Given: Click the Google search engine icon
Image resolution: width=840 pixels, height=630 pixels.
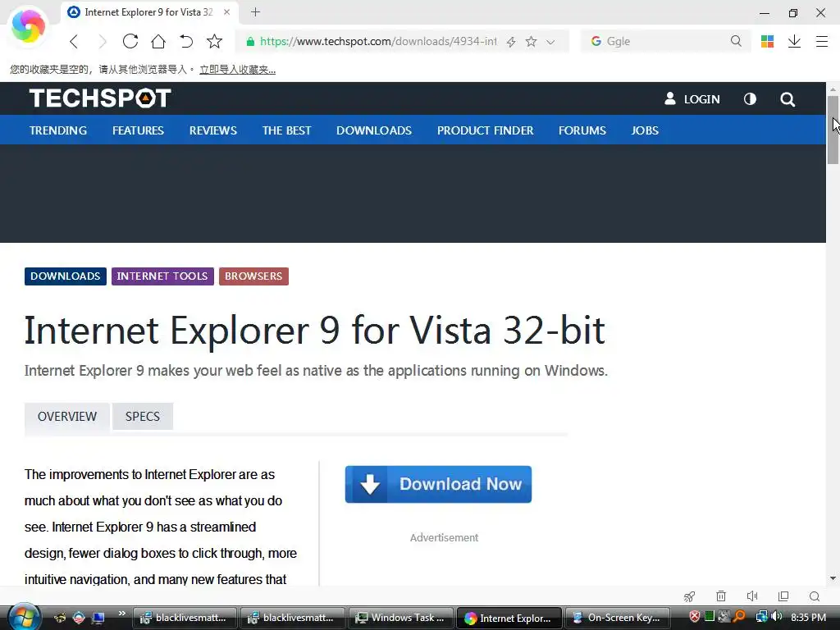Looking at the screenshot, I should coord(596,41).
